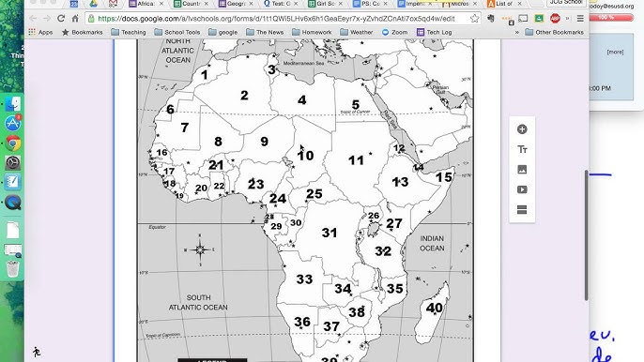Click the add section icon in form sidebar
This screenshot has width=644, height=362.
point(522,210)
